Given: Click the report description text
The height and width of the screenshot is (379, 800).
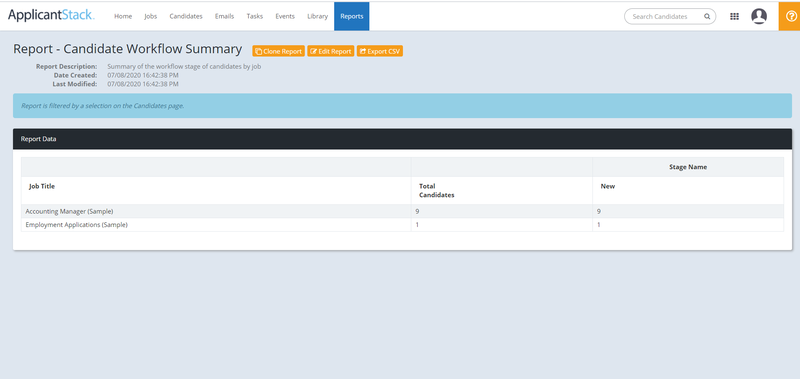Looking at the screenshot, I should point(184,66).
